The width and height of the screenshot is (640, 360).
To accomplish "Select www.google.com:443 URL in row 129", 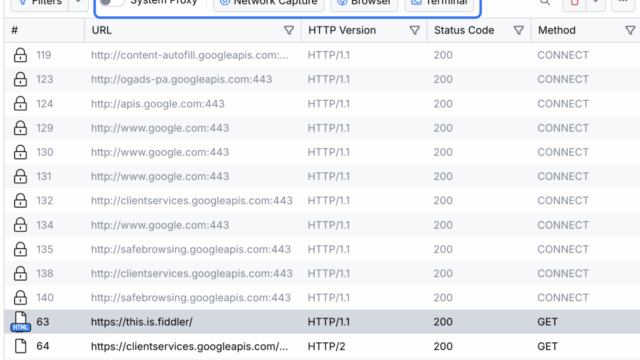I will (160, 128).
